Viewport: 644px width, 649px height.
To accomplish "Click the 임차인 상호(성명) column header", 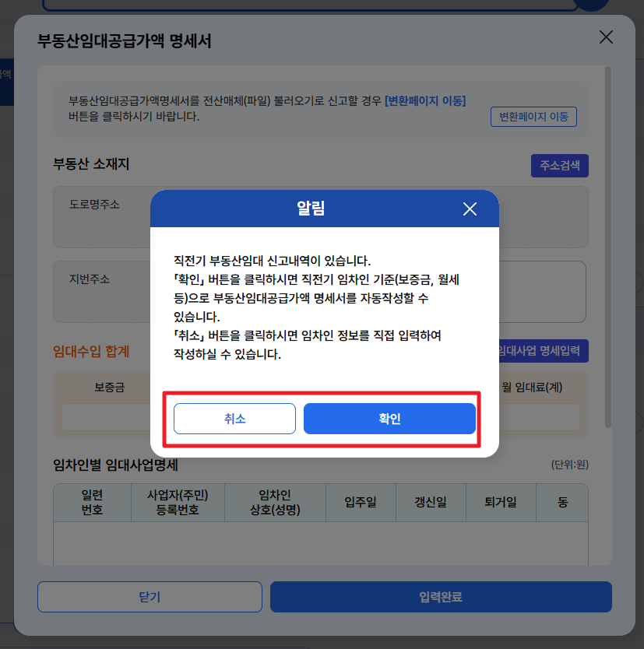I will (275, 503).
